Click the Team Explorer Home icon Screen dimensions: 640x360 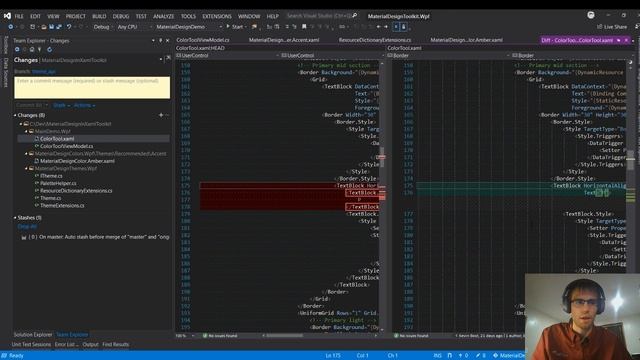pos(32,49)
